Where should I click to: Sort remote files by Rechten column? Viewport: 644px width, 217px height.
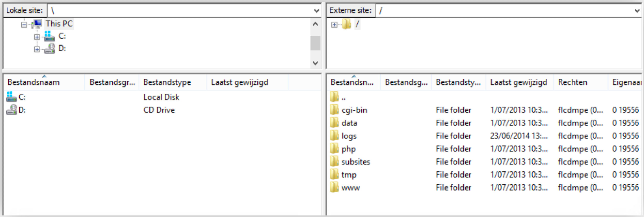pyautogui.click(x=572, y=82)
